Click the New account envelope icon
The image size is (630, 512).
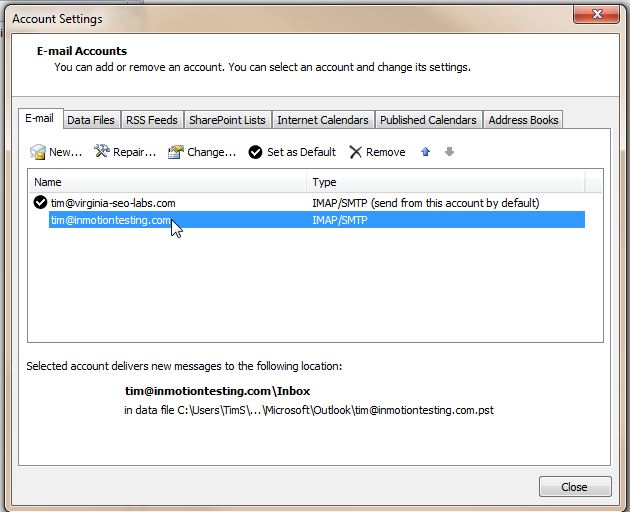[38, 152]
